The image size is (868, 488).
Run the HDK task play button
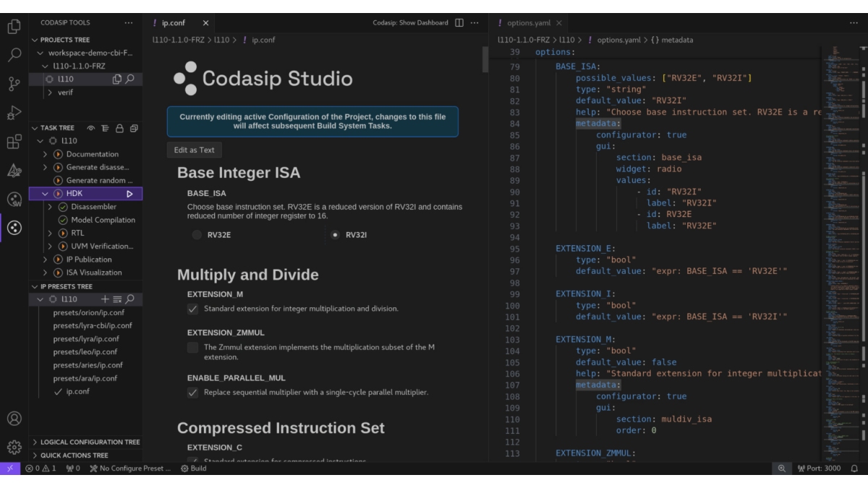[x=130, y=194]
